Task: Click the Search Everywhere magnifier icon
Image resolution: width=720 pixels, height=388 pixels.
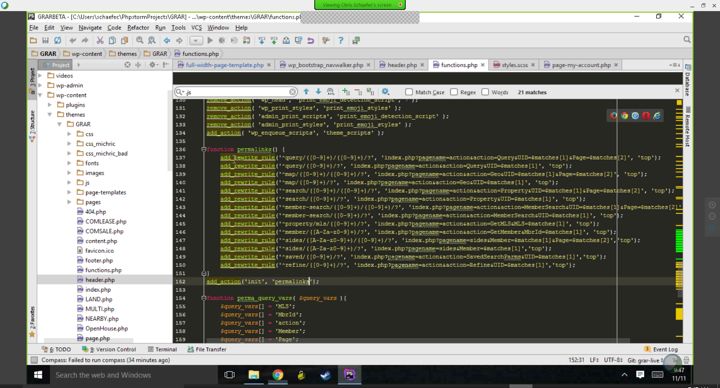Action: (687, 40)
